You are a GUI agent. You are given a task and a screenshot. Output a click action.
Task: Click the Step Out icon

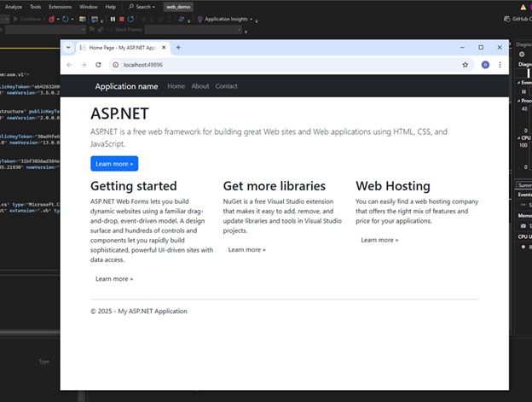[170, 19]
